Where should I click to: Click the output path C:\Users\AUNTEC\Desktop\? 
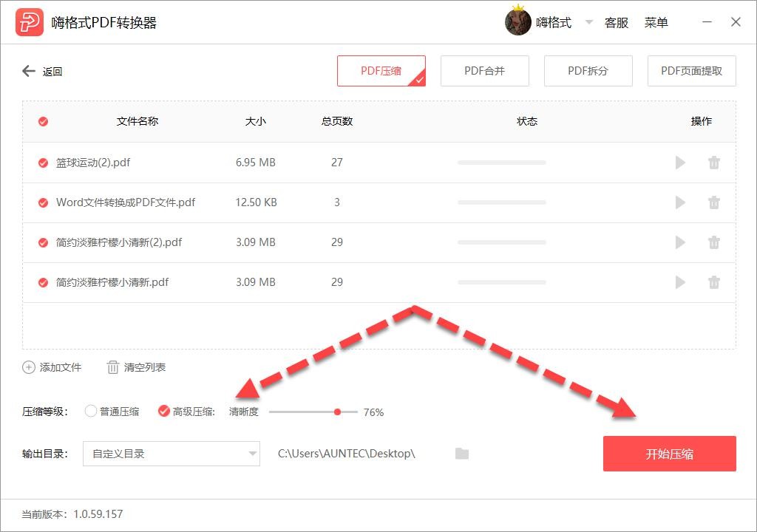click(346, 454)
